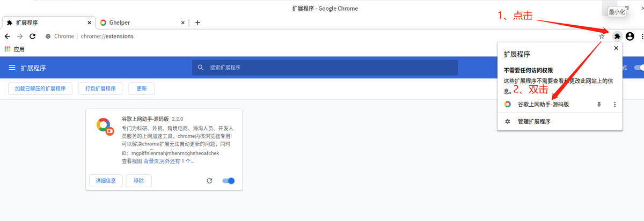Reload the 谷歌上网助手 extension using the card's refresh icon
The width and height of the screenshot is (644, 221).
210,181
